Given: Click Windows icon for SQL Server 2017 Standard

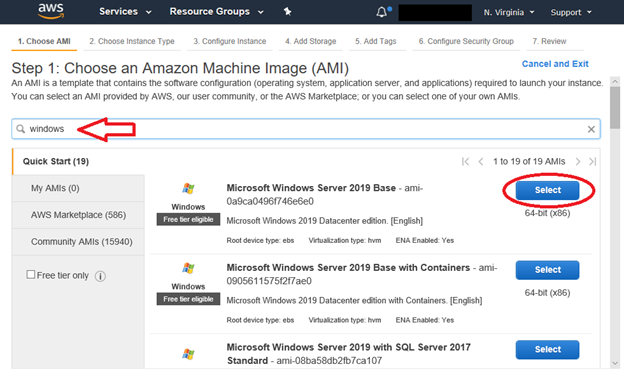Looking at the screenshot, I should (188, 353).
